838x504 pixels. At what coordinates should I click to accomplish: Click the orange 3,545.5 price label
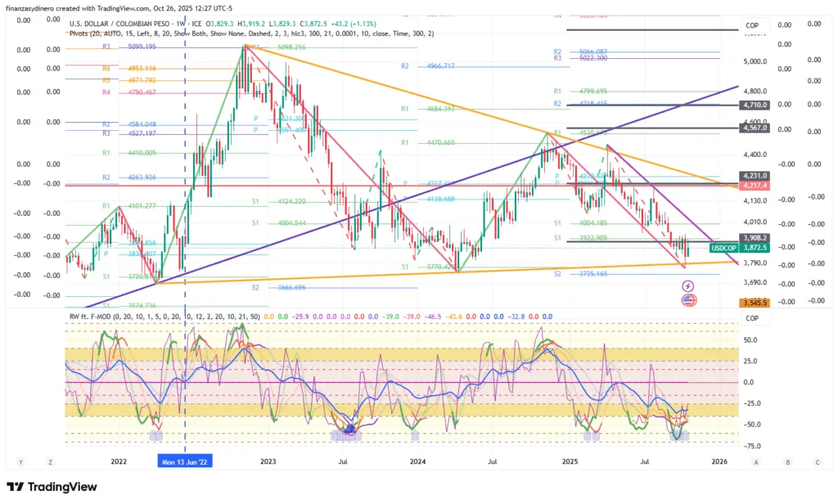coord(752,303)
